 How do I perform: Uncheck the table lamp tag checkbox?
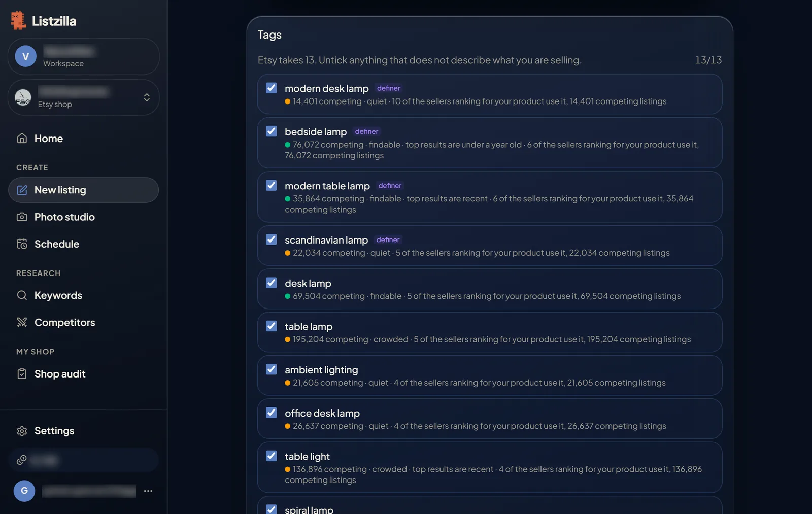pos(272,326)
